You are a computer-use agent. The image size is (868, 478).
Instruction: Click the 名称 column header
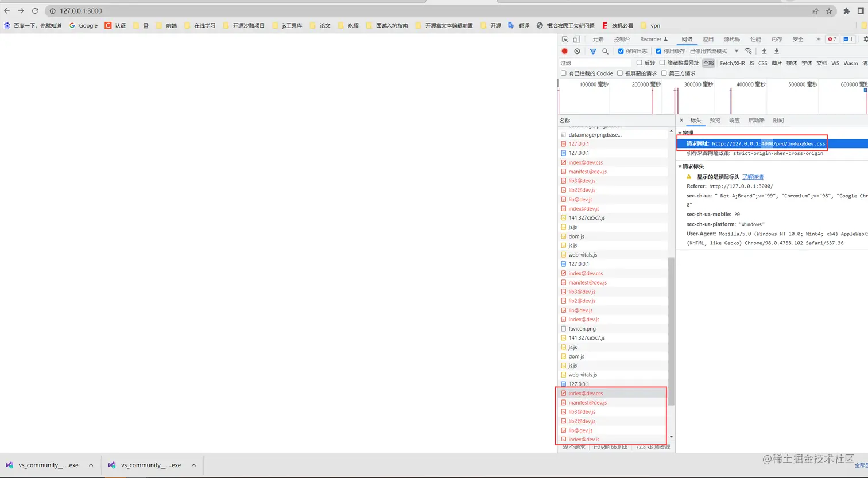pos(617,121)
